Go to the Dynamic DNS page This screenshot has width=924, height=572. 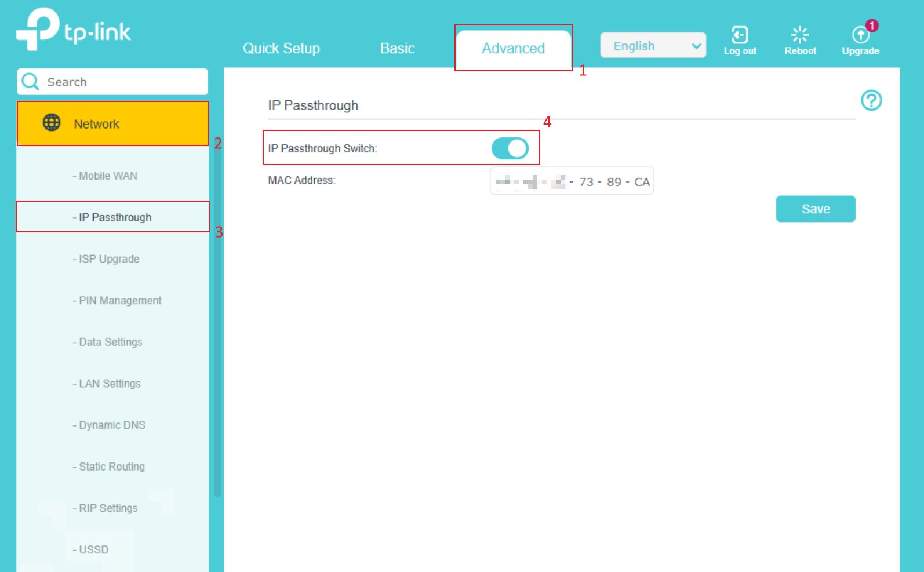[x=112, y=425]
